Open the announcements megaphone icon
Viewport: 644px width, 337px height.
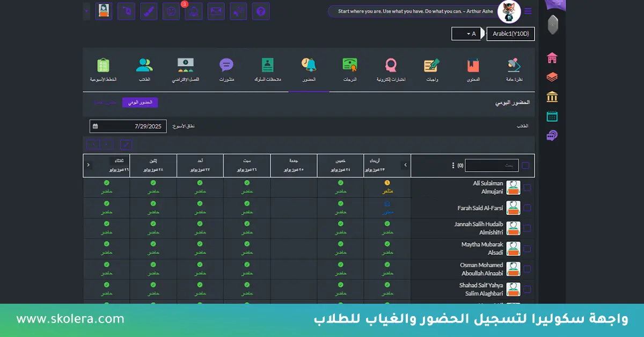[238, 11]
